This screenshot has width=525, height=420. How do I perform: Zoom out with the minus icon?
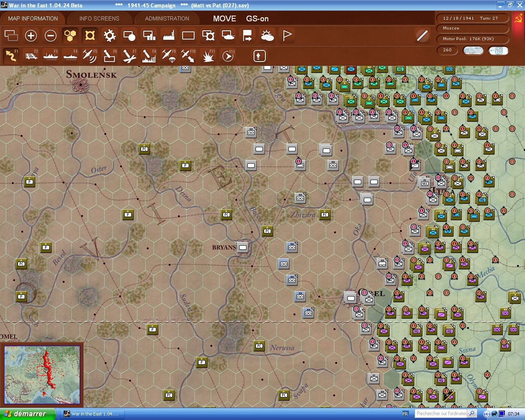click(x=50, y=36)
